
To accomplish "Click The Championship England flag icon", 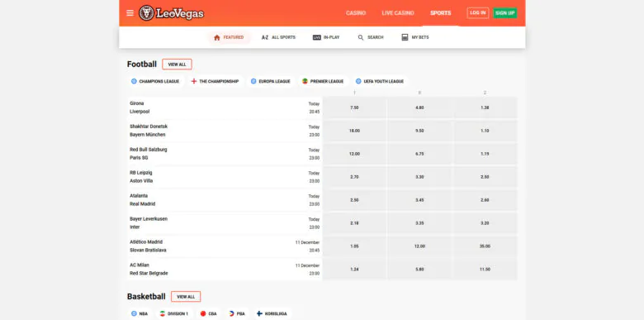I will pos(194,81).
